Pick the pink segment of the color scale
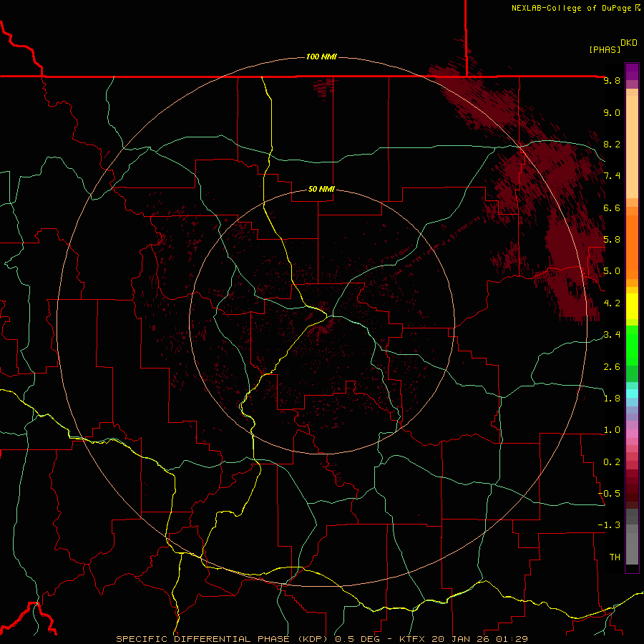This screenshot has width=644, height=644. coord(632,434)
